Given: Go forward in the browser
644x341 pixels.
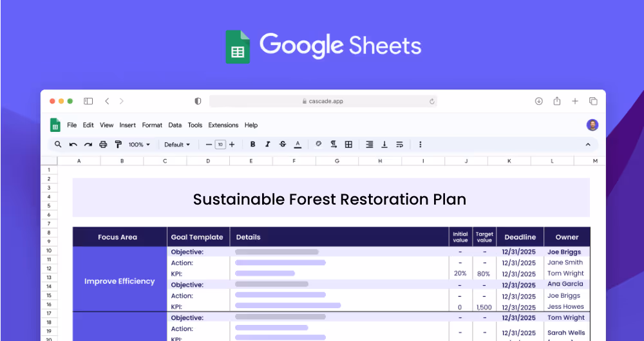Looking at the screenshot, I should (x=122, y=102).
